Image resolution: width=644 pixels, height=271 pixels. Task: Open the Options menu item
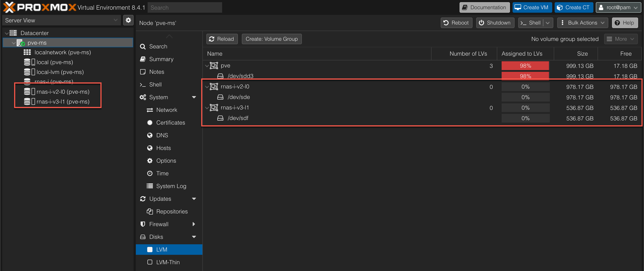[x=169, y=161]
